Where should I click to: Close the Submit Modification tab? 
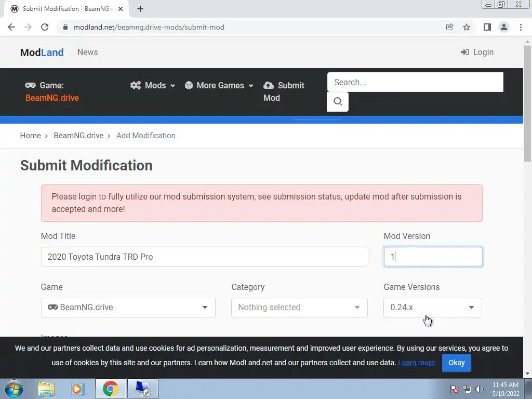(x=121, y=9)
